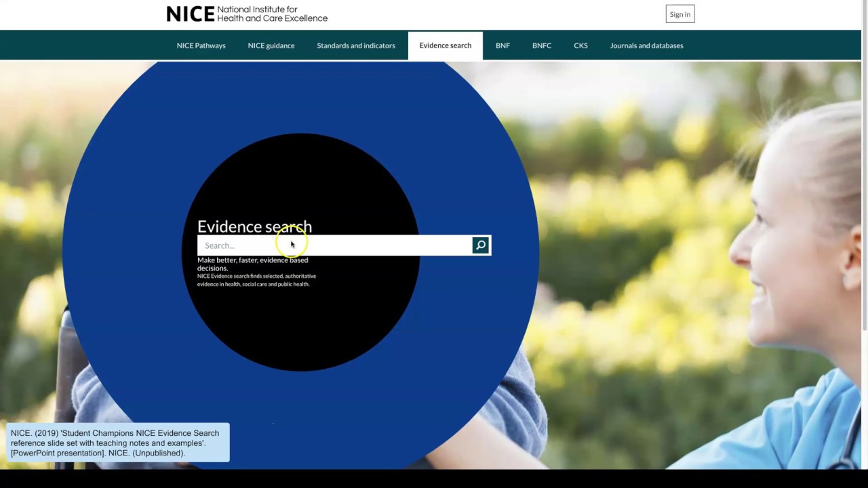Screen dimensions: 868x488
Task: Go to Standards and indicators
Action: tap(356, 45)
